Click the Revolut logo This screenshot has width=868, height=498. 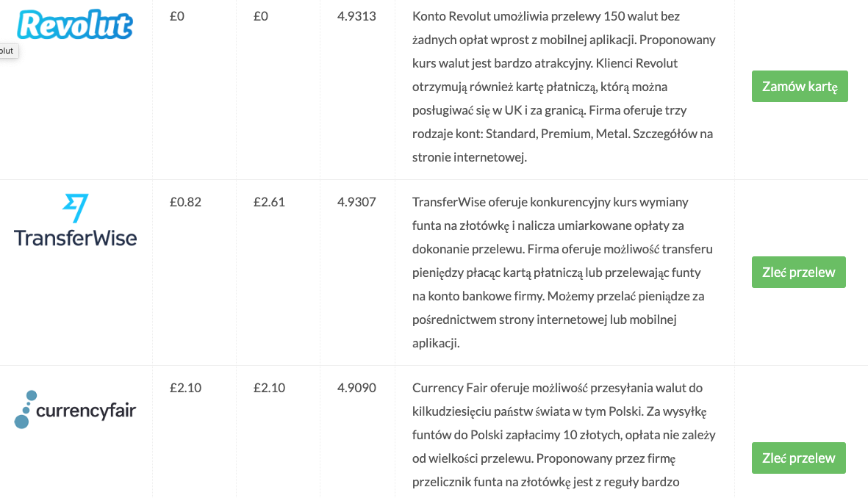[x=74, y=24]
